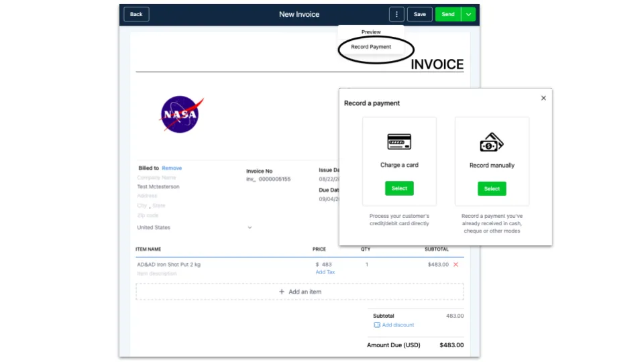Click the Zip code field
Image resolution: width=644 pixels, height=362 pixels.
[x=148, y=215]
